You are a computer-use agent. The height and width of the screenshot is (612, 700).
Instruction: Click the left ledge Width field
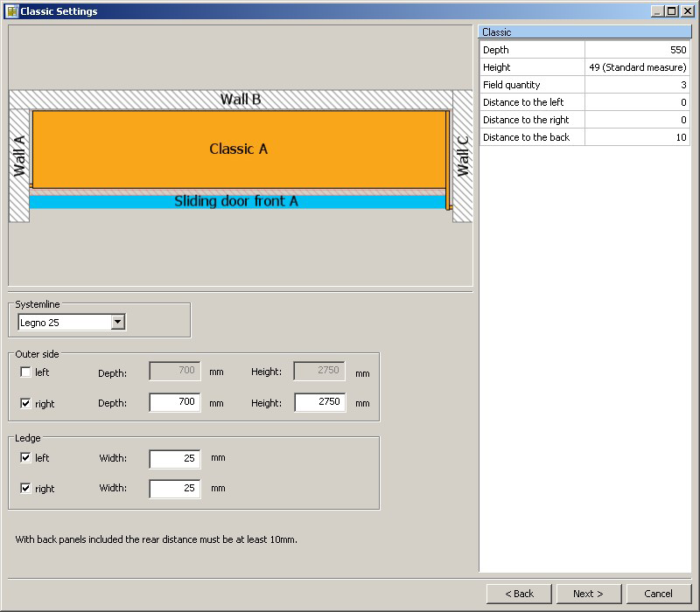[175, 458]
